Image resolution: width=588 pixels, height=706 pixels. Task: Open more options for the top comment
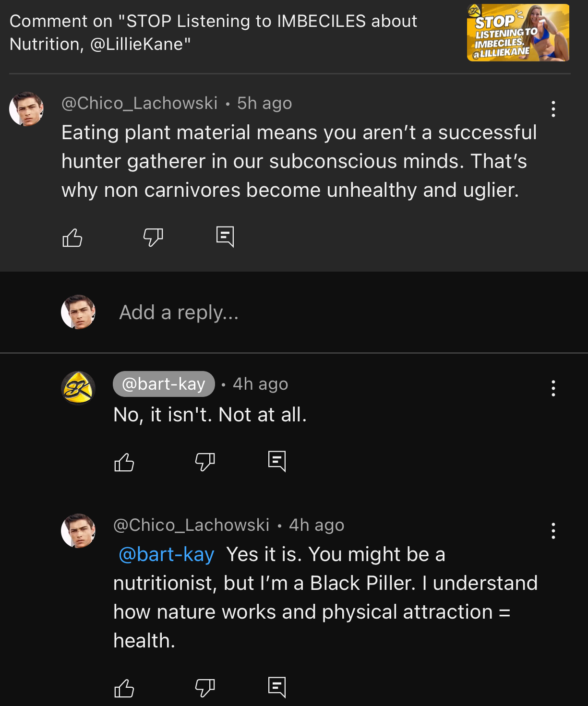click(553, 109)
